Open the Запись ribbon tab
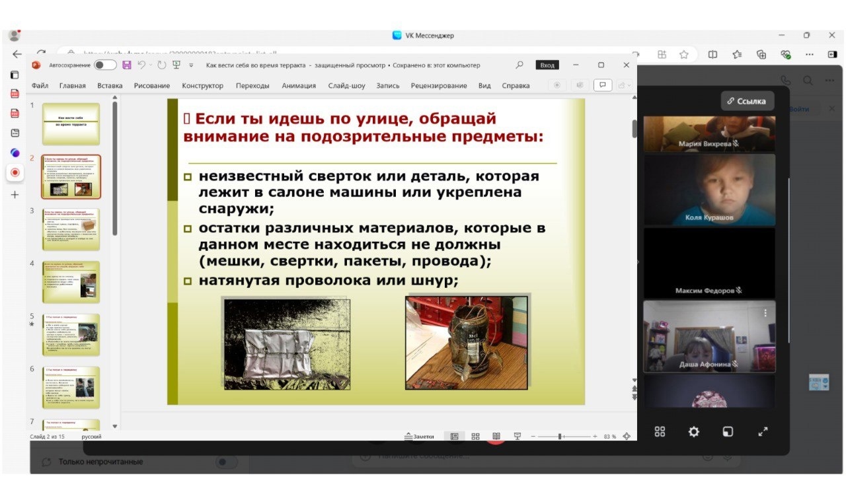 tap(388, 85)
